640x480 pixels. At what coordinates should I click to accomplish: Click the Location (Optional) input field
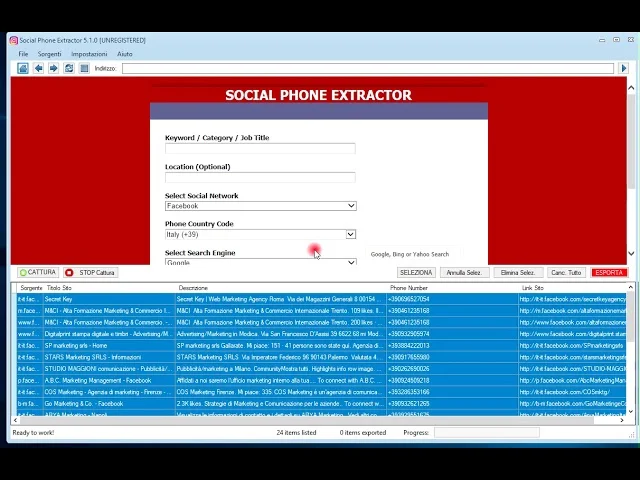pyautogui.click(x=260, y=178)
